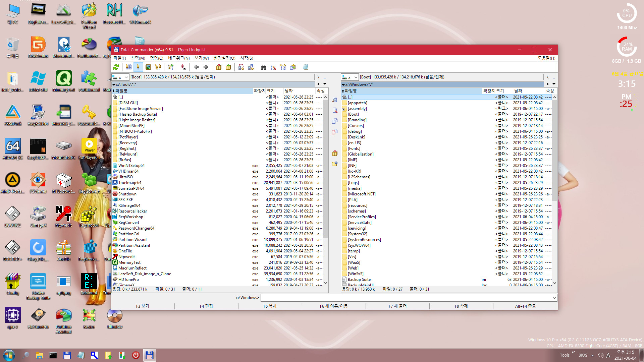Open file search with the binoculars icon
Screen dimensions: 644x362
(264, 67)
